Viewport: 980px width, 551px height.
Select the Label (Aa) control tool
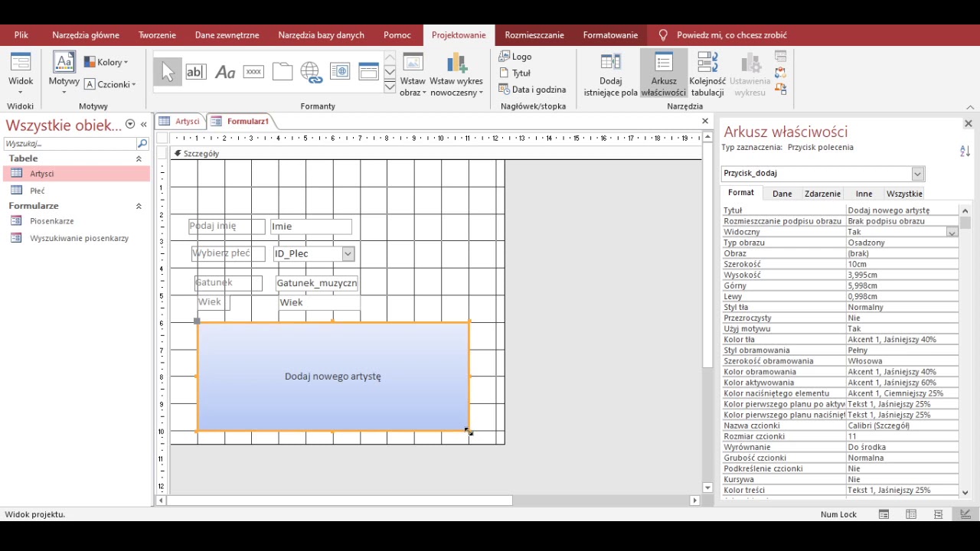tap(225, 72)
